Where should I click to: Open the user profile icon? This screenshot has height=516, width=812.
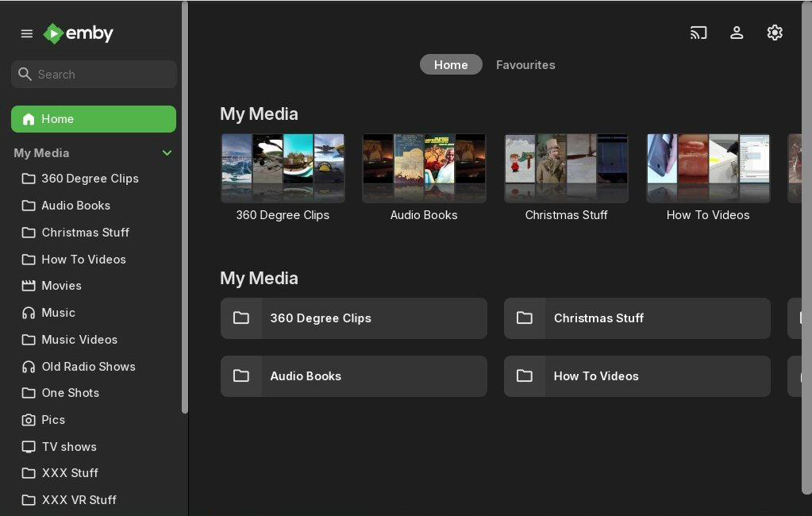pos(737,33)
